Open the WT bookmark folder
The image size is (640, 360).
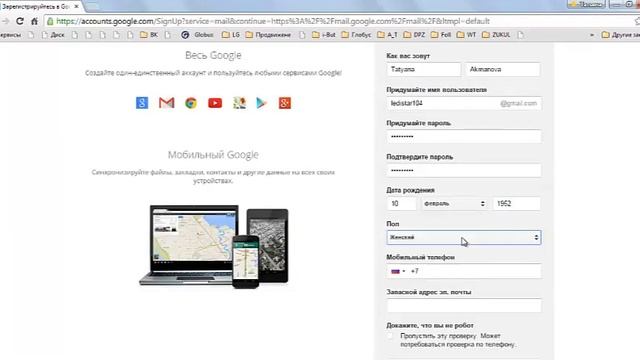pos(467,35)
